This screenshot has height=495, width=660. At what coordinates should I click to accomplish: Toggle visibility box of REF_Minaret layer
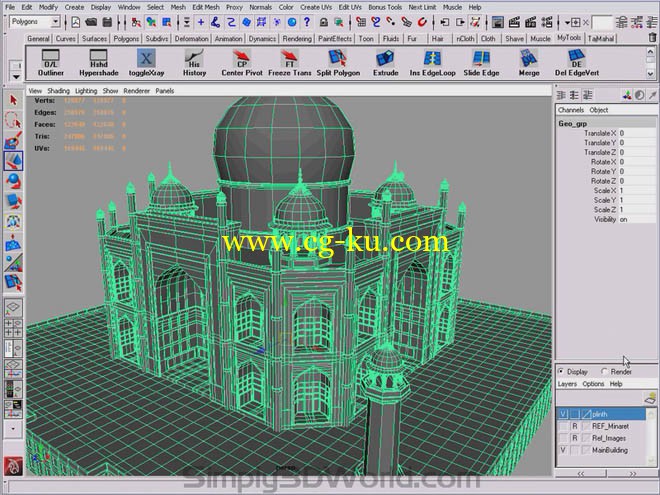click(563, 426)
